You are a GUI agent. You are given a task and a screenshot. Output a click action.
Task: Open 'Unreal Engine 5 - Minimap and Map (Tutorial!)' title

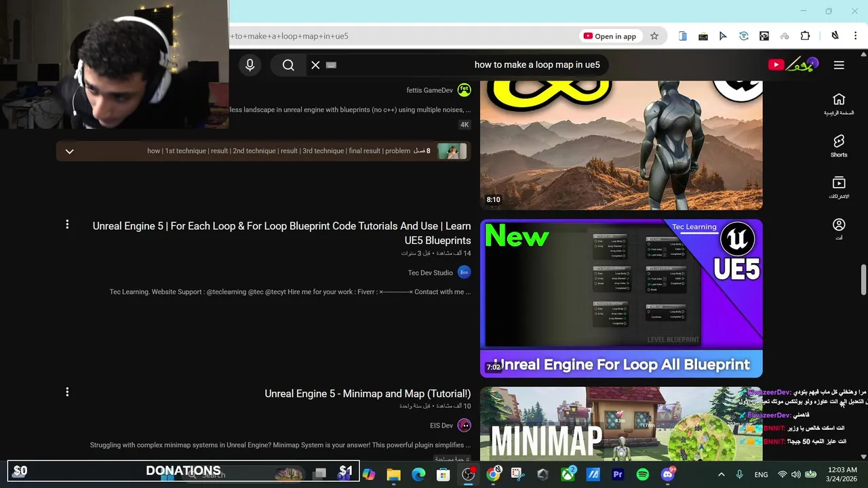[368, 394]
